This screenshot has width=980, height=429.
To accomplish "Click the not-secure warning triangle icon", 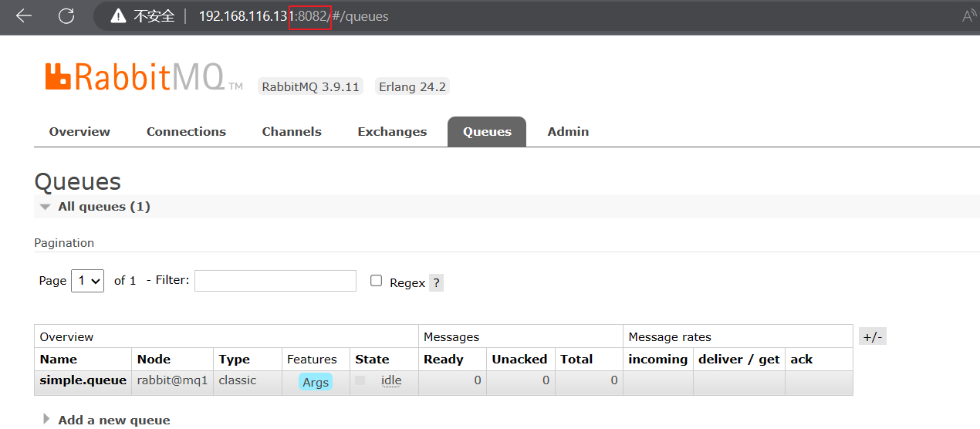I will click(118, 16).
